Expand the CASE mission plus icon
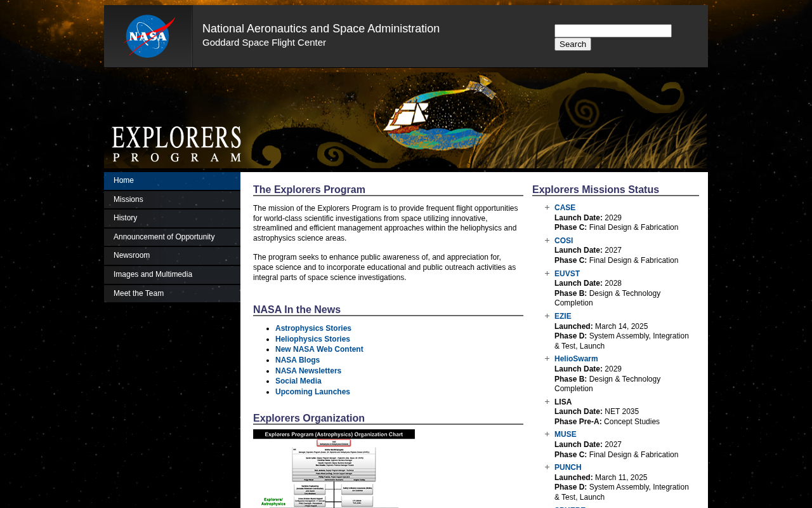Image resolution: width=812 pixels, height=508 pixels. 547,208
